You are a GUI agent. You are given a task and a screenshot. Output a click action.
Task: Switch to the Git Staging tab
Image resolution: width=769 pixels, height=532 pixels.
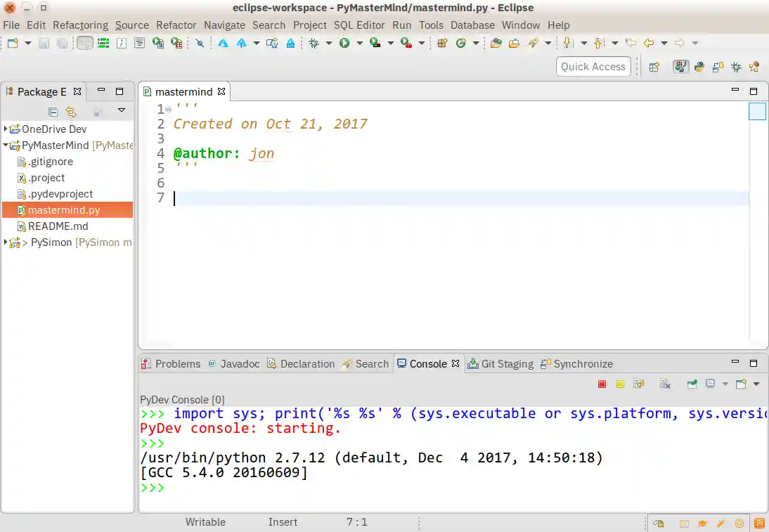(x=507, y=363)
